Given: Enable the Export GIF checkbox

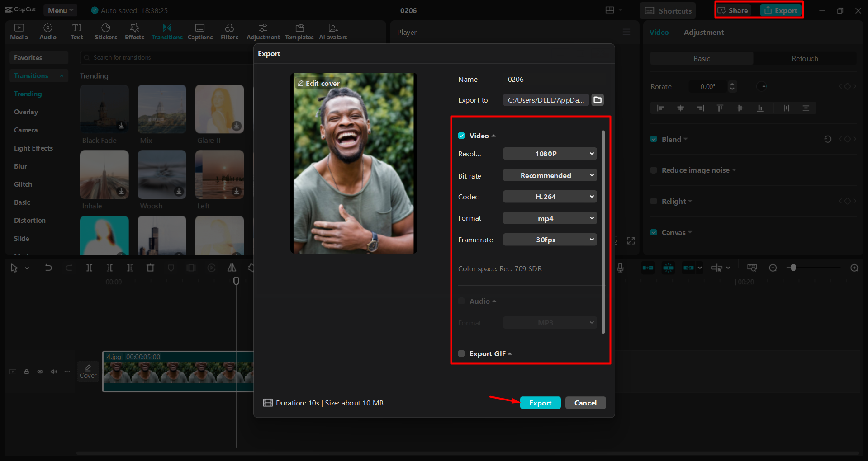Looking at the screenshot, I should (461, 353).
